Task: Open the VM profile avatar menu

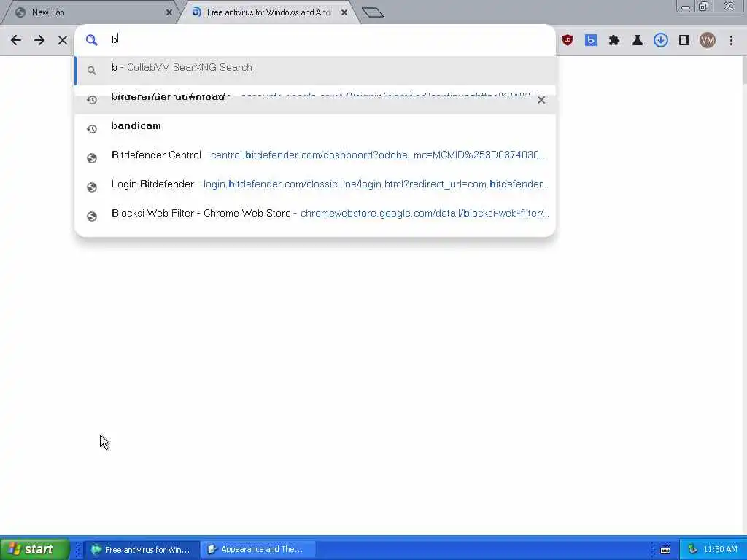Action: tap(708, 40)
